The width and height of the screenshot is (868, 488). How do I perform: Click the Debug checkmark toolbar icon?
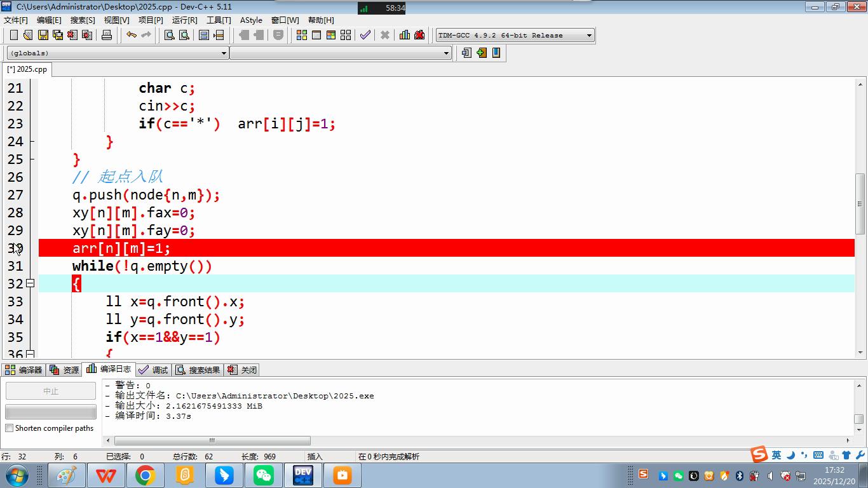tap(365, 35)
